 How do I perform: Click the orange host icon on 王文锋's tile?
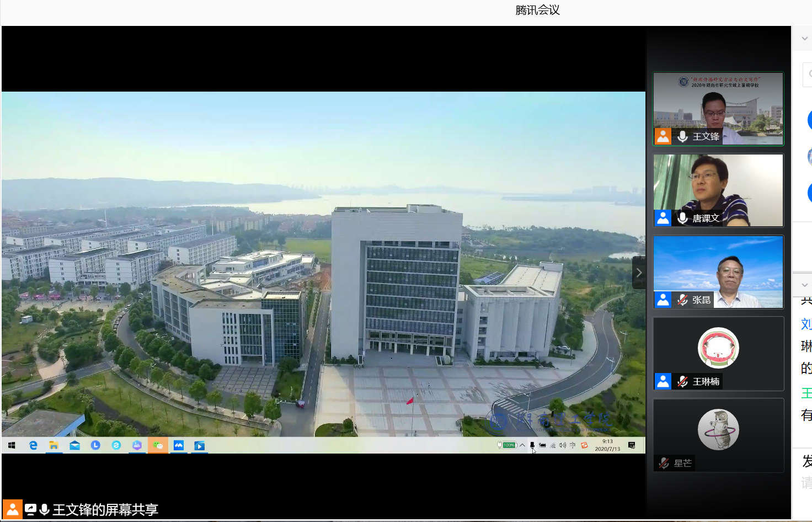(x=663, y=136)
